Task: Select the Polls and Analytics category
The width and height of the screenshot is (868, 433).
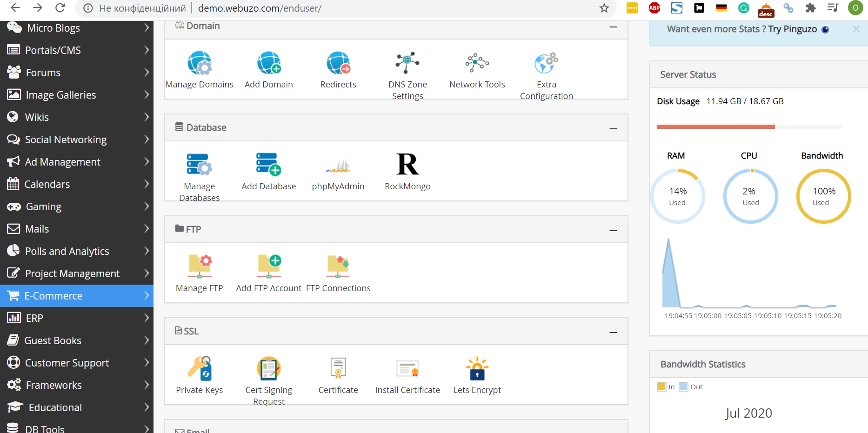Action: pyautogui.click(x=77, y=251)
